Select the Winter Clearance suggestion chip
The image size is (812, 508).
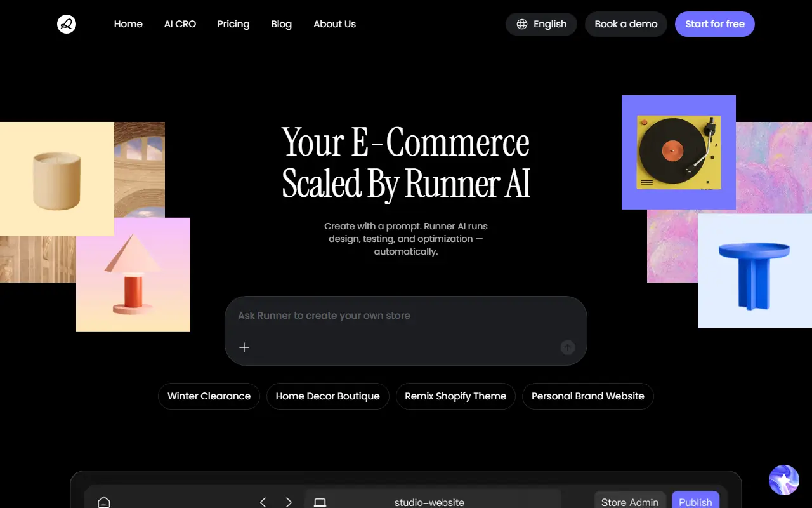pyautogui.click(x=209, y=396)
